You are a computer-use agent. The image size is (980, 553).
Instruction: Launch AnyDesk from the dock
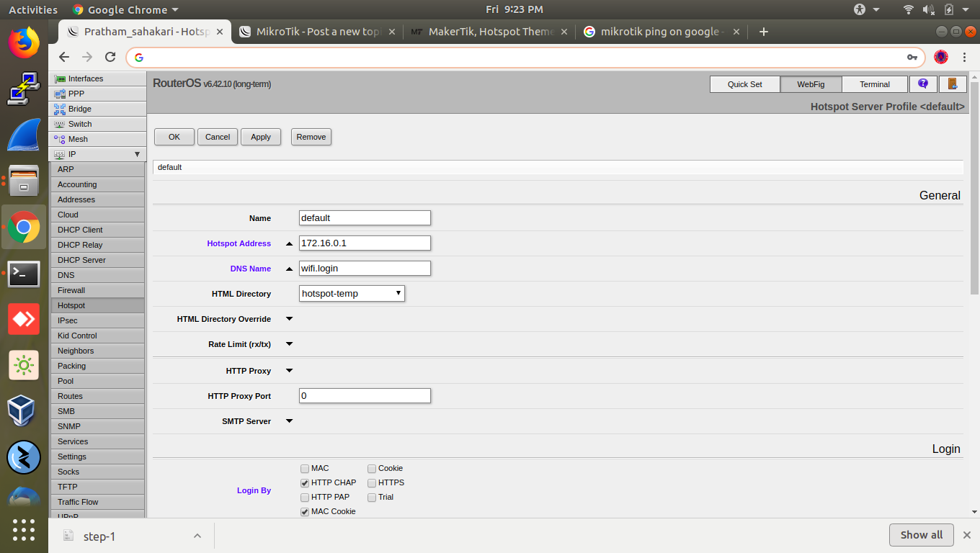click(x=24, y=319)
